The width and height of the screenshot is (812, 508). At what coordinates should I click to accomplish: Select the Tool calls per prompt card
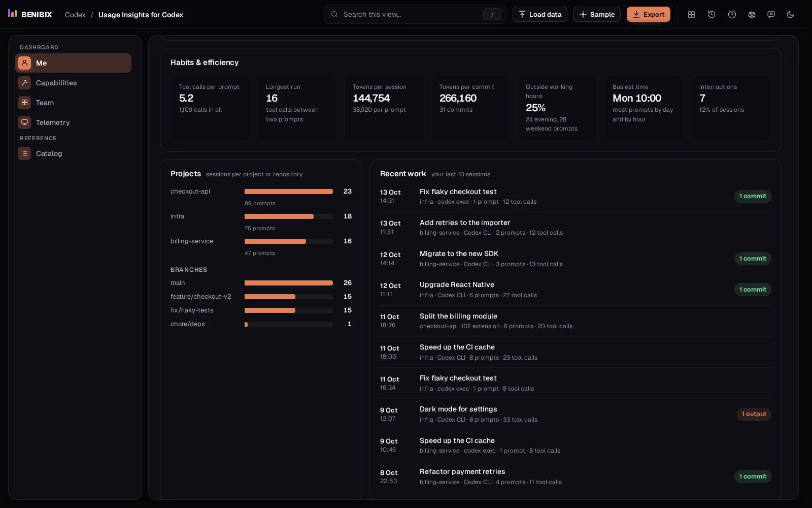(x=211, y=108)
